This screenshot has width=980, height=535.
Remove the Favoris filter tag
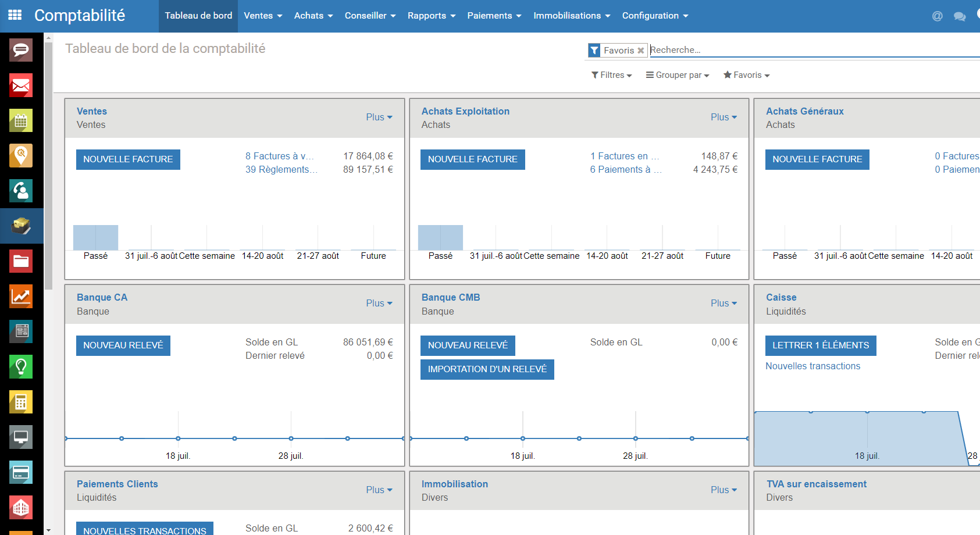pyautogui.click(x=640, y=51)
